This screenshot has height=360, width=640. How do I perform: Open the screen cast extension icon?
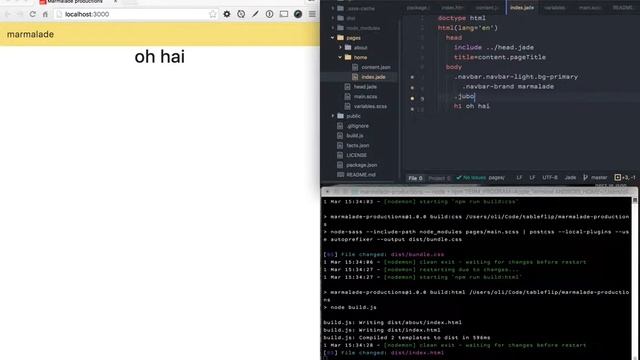click(284, 14)
